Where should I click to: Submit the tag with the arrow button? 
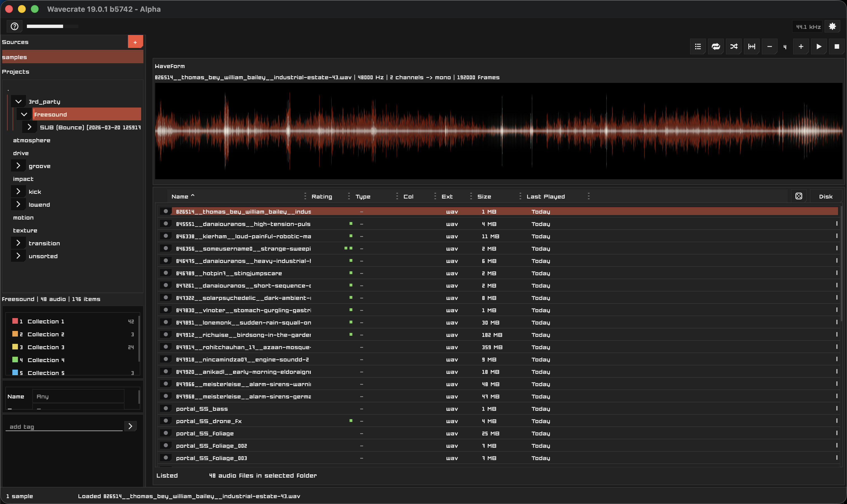[131, 426]
